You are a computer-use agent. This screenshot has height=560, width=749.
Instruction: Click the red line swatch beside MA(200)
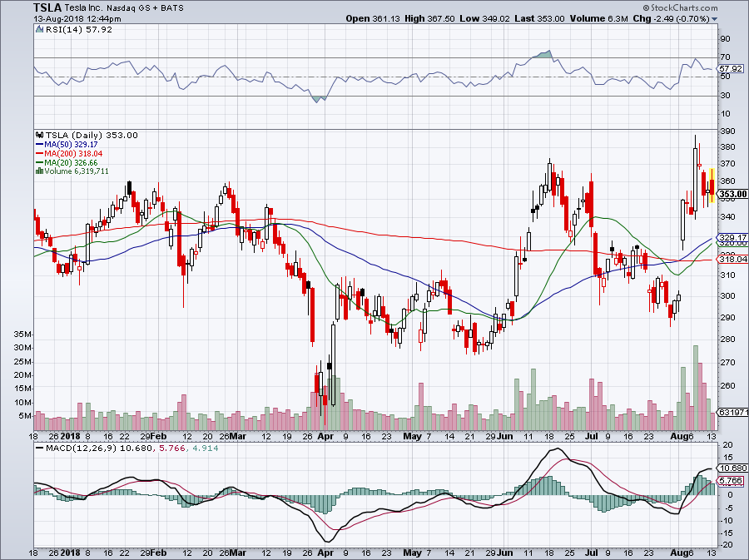[x=40, y=154]
